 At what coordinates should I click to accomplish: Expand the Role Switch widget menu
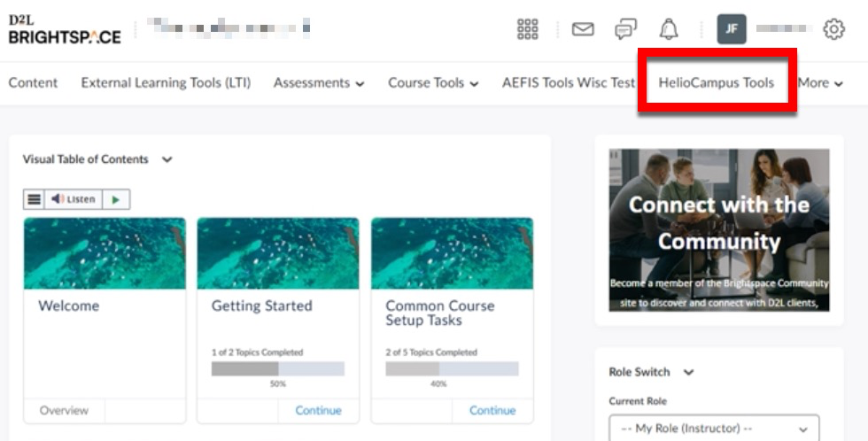pyautogui.click(x=689, y=373)
